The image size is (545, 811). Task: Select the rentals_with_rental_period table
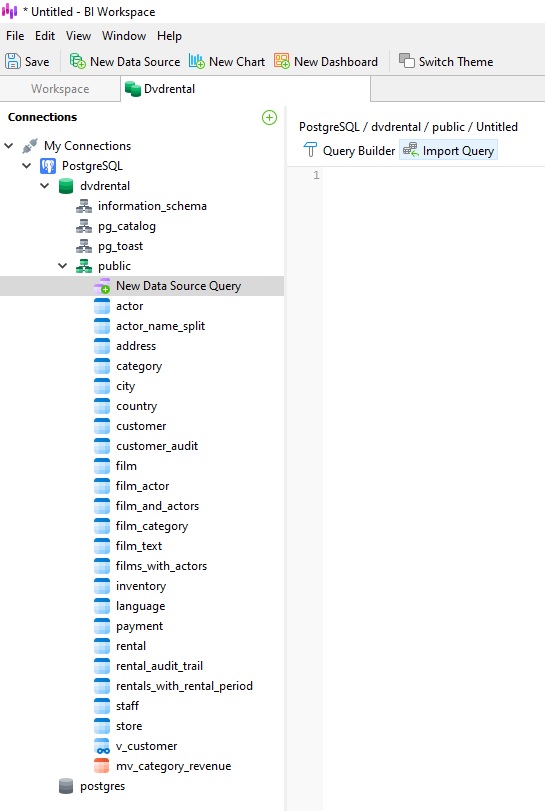[185, 686]
